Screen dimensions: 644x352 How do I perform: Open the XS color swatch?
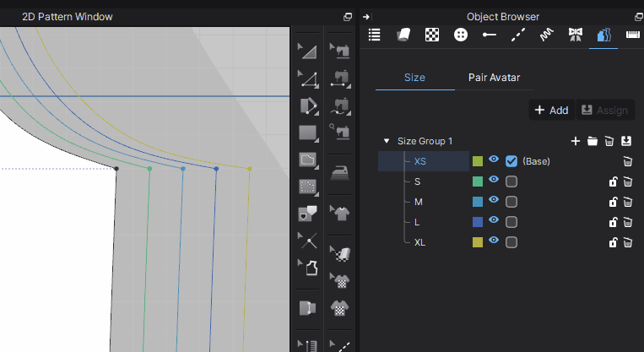pyautogui.click(x=478, y=161)
